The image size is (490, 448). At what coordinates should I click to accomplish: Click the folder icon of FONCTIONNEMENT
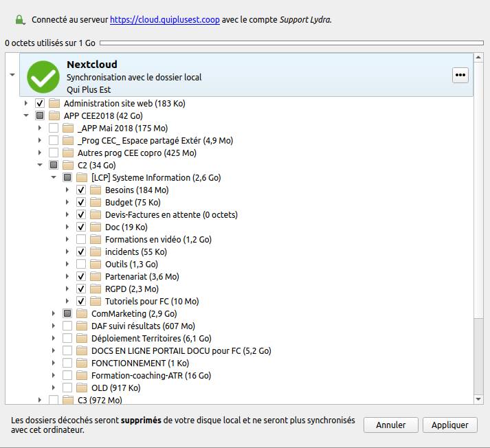point(82,363)
